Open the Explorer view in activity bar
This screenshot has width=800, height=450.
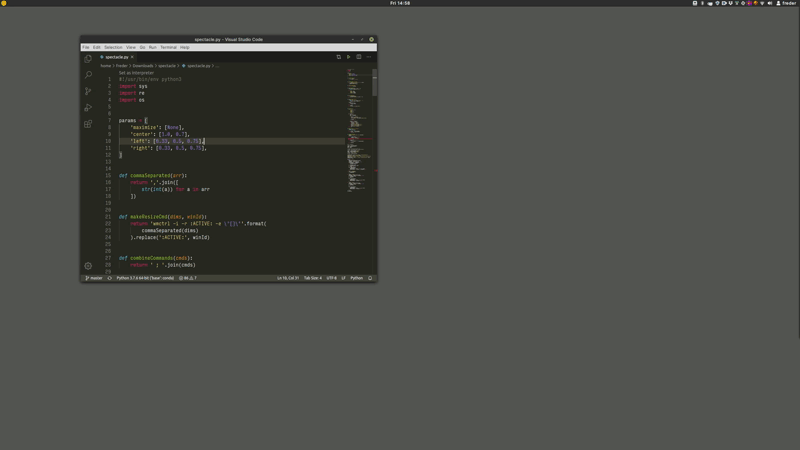(x=88, y=59)
